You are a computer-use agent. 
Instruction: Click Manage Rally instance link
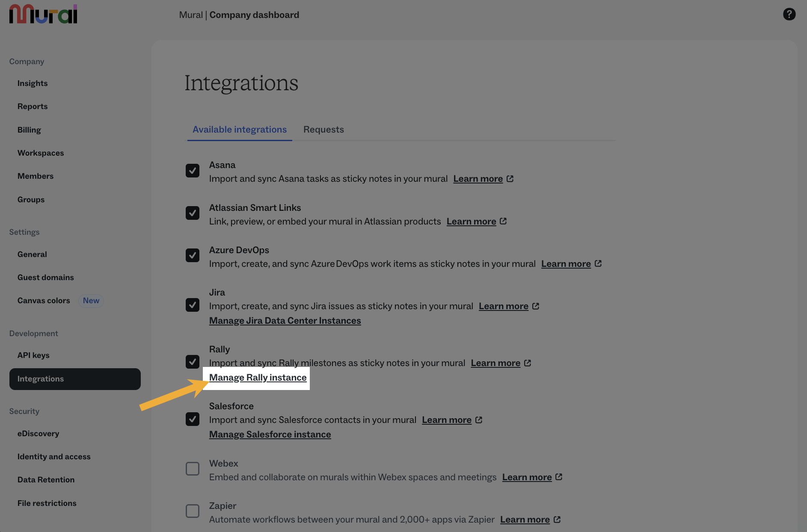(258, 378)
